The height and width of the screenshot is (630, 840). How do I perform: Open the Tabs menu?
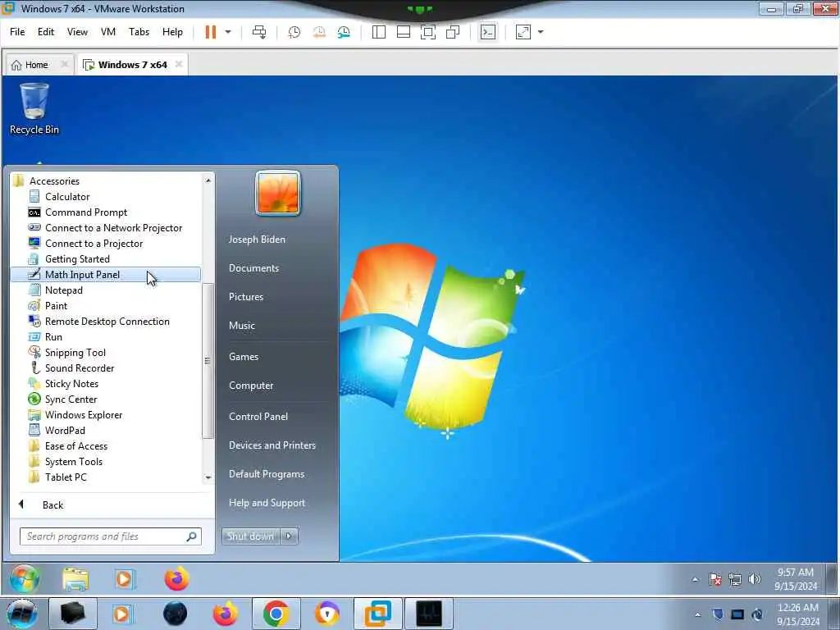click(x=139, y=32)
